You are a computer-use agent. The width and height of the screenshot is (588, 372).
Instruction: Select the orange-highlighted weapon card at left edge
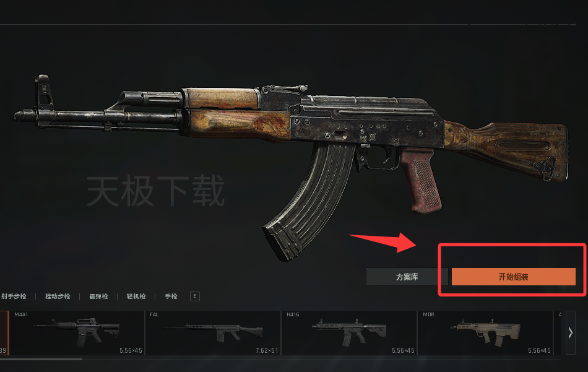click(x=4, y=332)
